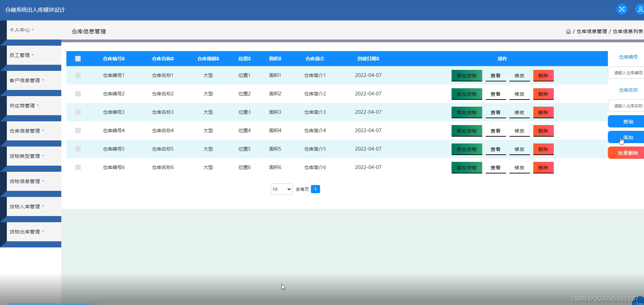Click 删除 for 仓库编号4

coord(543,131)
